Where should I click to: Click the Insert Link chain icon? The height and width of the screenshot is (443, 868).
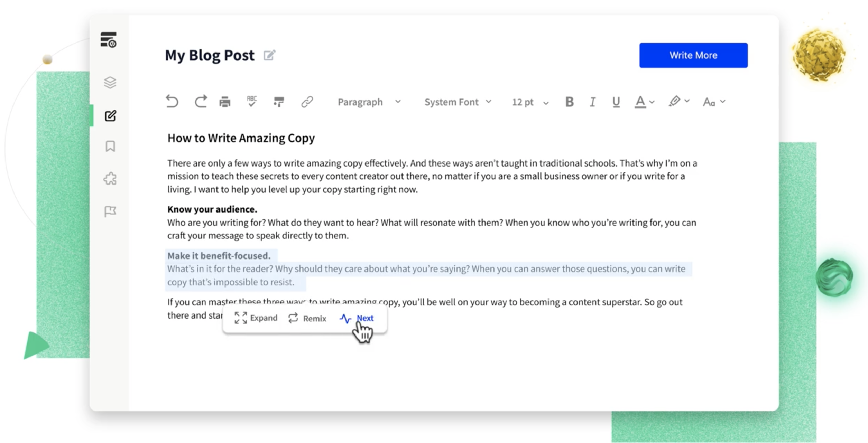307,102
